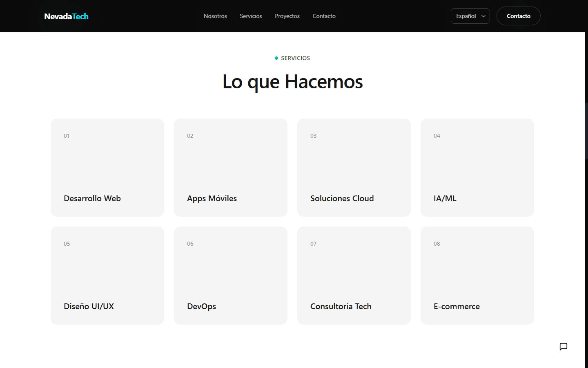Image resolution: width=588 pixels, height=368 pixels.
Task: Click the Lo que Hacemos heading
Action: click(292, 82)
